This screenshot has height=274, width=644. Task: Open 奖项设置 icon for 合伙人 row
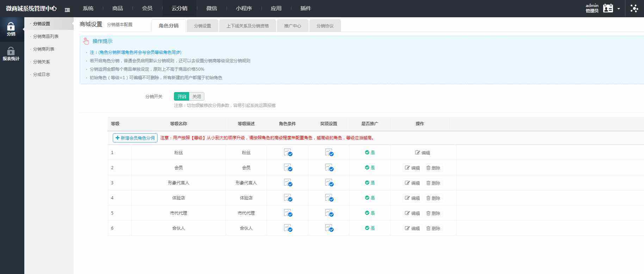click(x=329, y=228)
